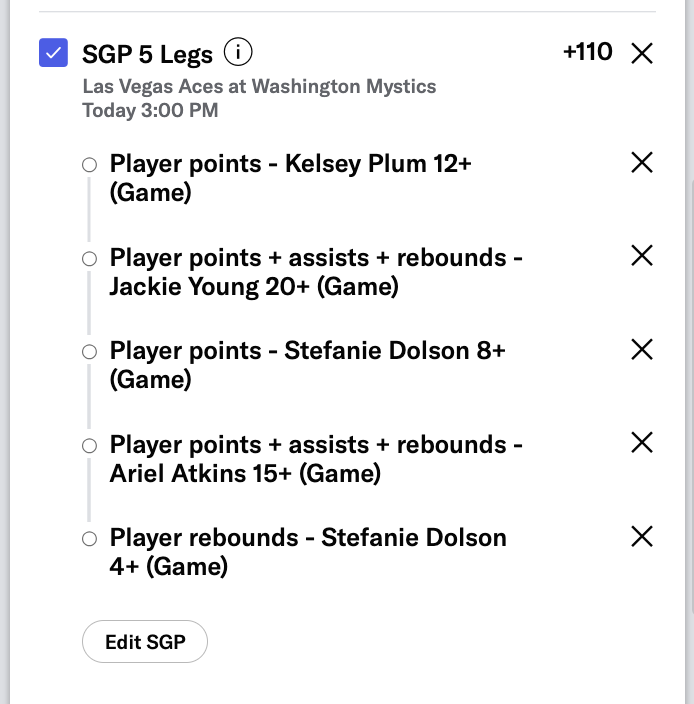Open the SGP info icon
The width and height of the screenshot is (694, 704).
(x=238, y=51)
